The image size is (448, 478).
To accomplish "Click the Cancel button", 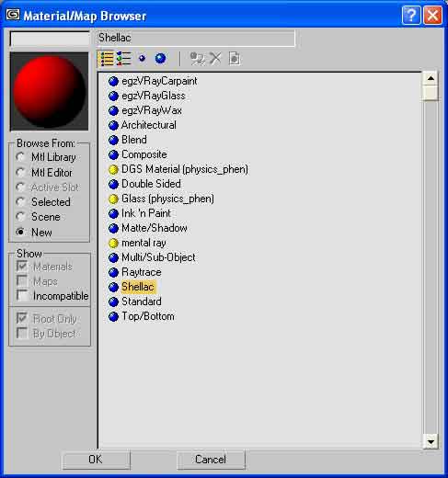I will point(211,460).
